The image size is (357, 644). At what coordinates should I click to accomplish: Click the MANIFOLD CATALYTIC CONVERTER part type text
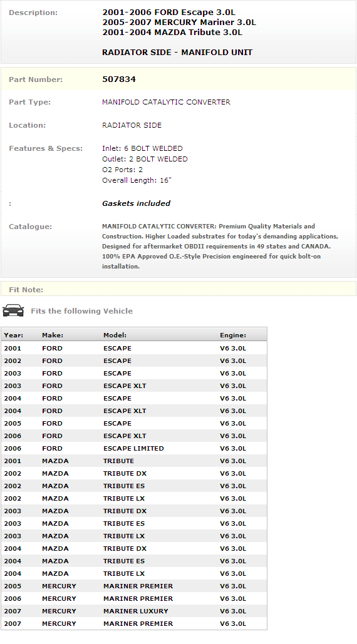166,102
